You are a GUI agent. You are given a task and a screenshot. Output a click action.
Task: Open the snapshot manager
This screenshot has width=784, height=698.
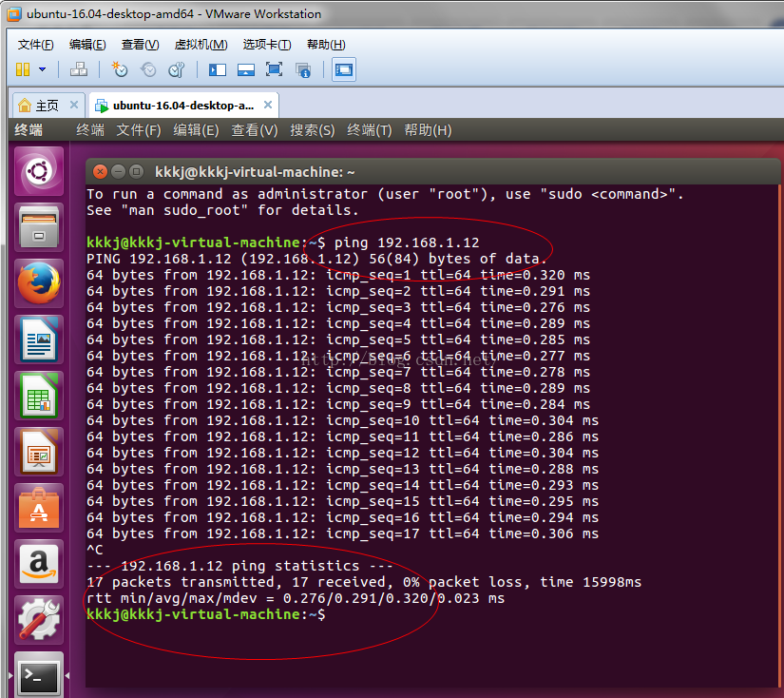click(177, 69)
